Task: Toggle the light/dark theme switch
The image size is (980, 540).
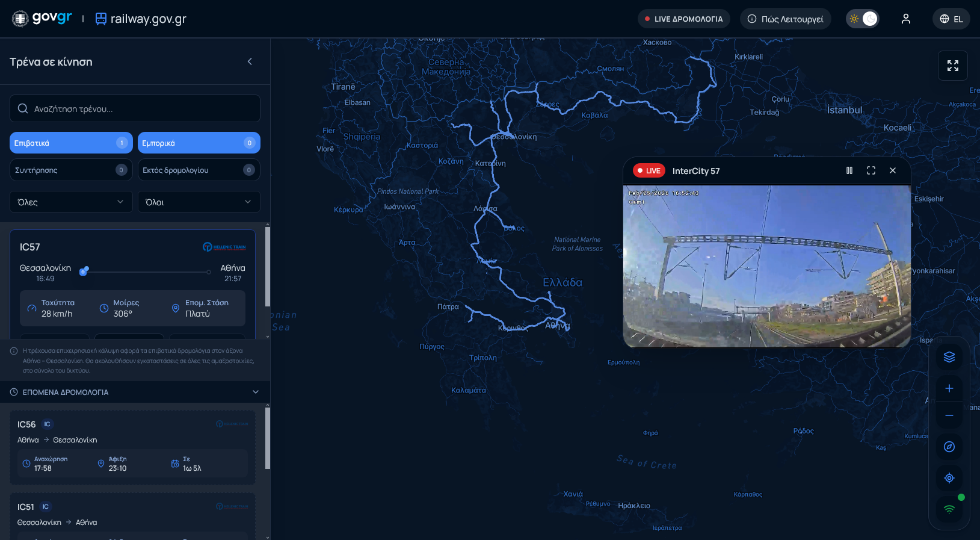Action: (x=862, y=19)
